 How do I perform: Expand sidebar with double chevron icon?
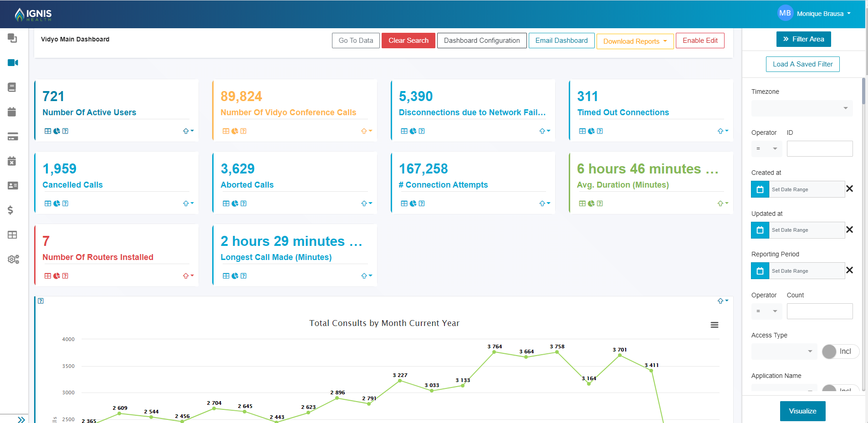coord(21,419)
